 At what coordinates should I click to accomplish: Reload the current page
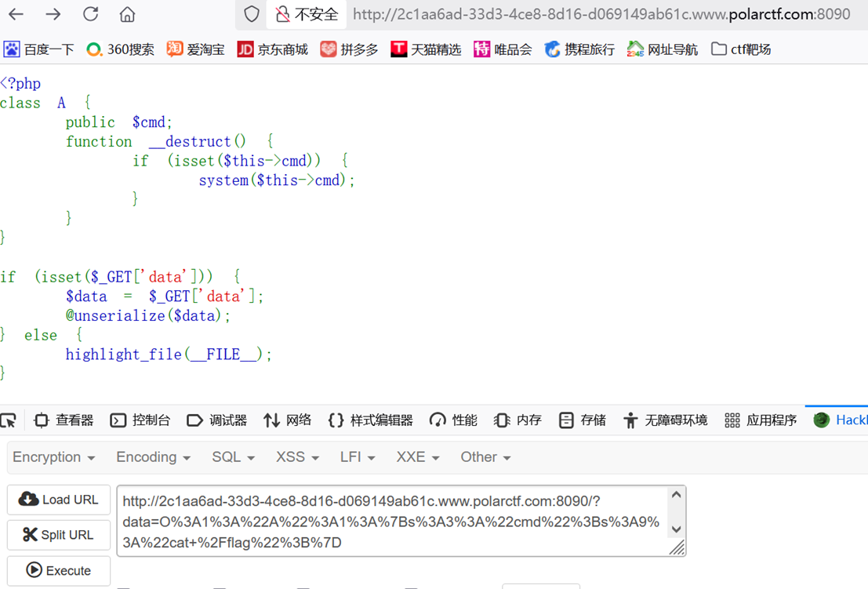click(89, 13)
